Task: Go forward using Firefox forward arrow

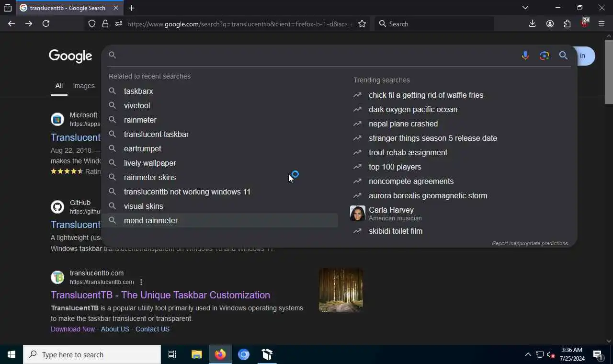Action: (29, 23)
